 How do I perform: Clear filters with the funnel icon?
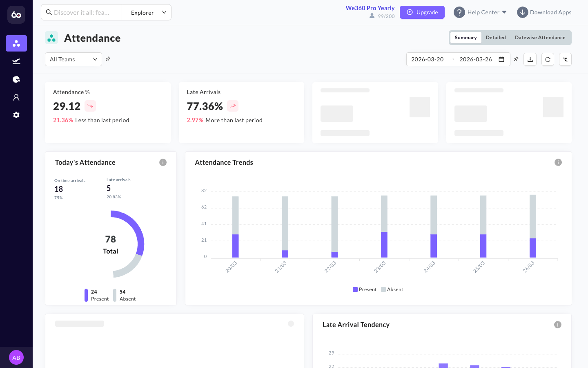[x=565, y=59]
